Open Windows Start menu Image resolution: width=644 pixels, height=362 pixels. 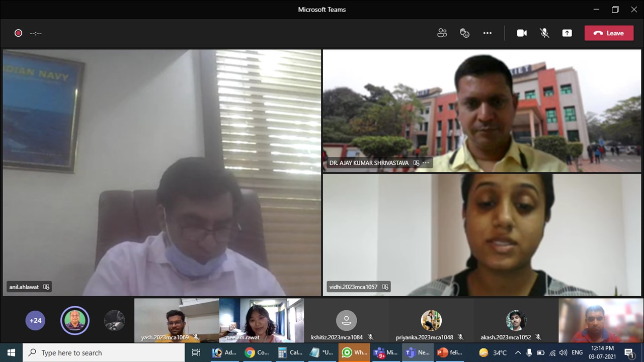coord(11,352)
